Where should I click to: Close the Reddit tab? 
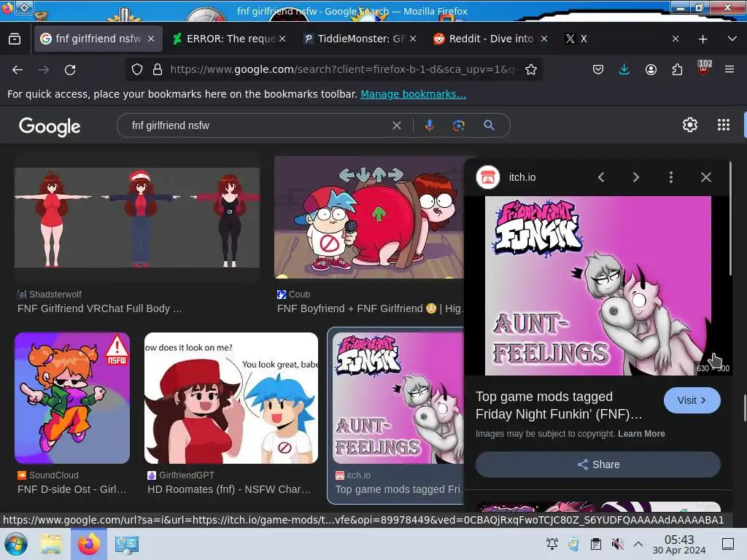click(x=544, y=39)
